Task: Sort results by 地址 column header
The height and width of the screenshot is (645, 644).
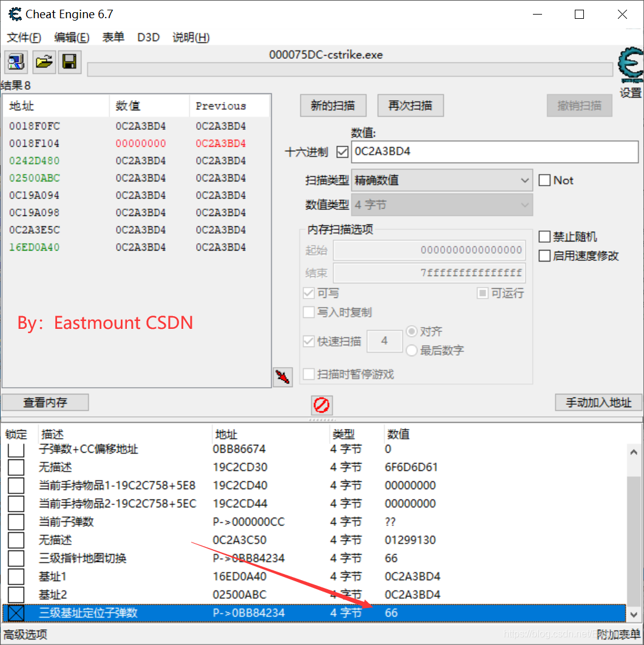Action: point(56,106)
